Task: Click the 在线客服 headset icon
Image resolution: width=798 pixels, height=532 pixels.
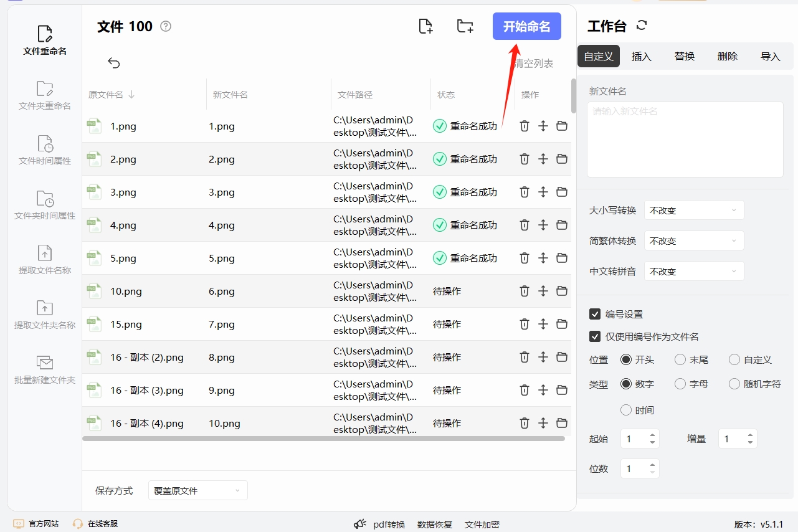Action: (x=78, y=524)
